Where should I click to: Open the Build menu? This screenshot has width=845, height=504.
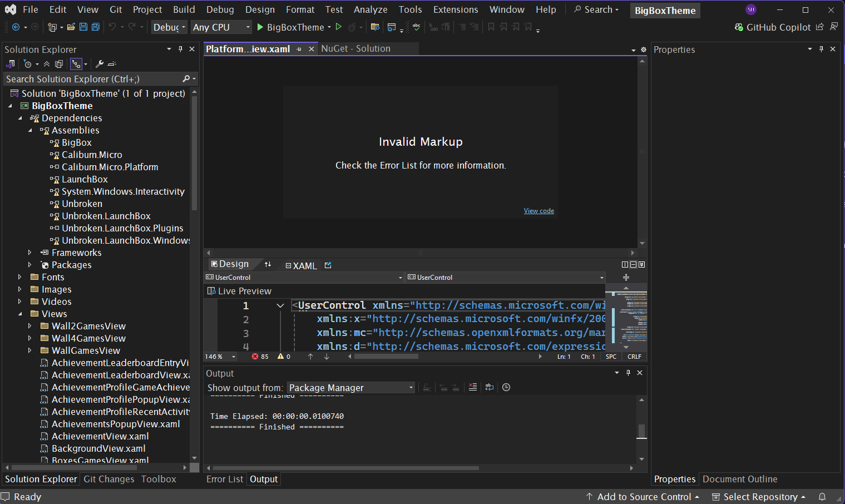coord(184,9)
